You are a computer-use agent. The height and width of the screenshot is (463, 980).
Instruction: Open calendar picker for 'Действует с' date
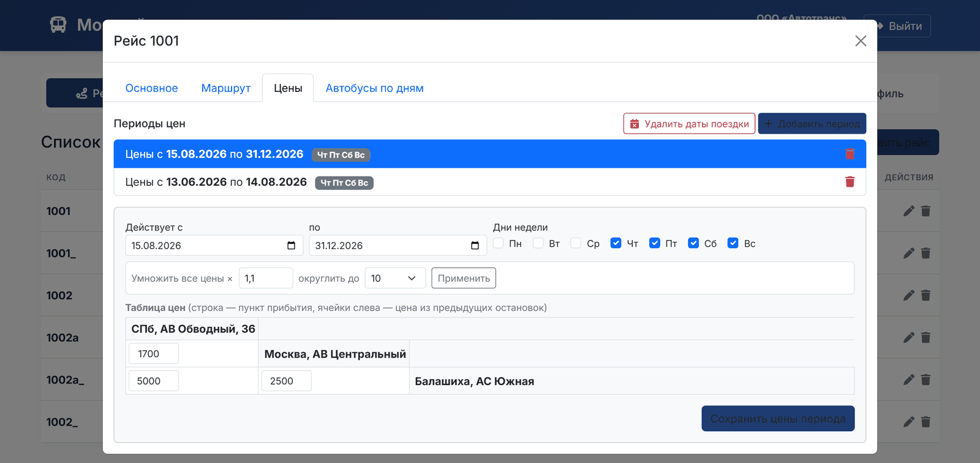[291, 246]
